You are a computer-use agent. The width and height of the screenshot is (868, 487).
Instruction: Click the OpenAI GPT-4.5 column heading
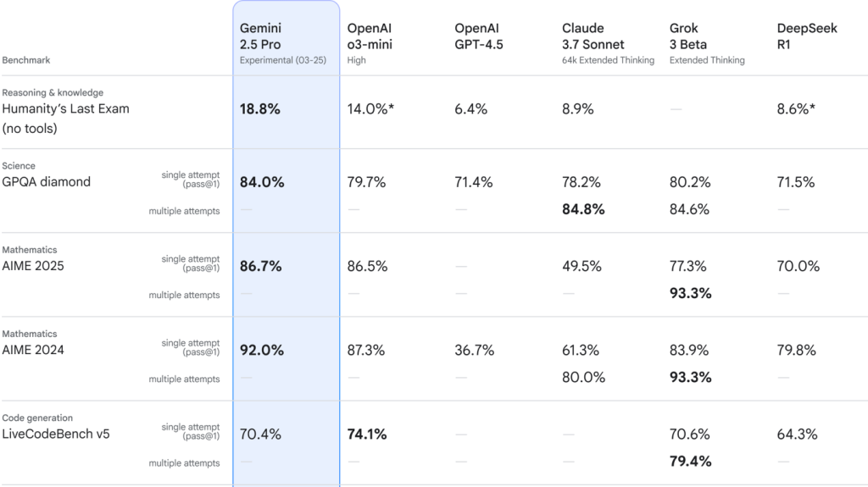(x=479, y=36)
